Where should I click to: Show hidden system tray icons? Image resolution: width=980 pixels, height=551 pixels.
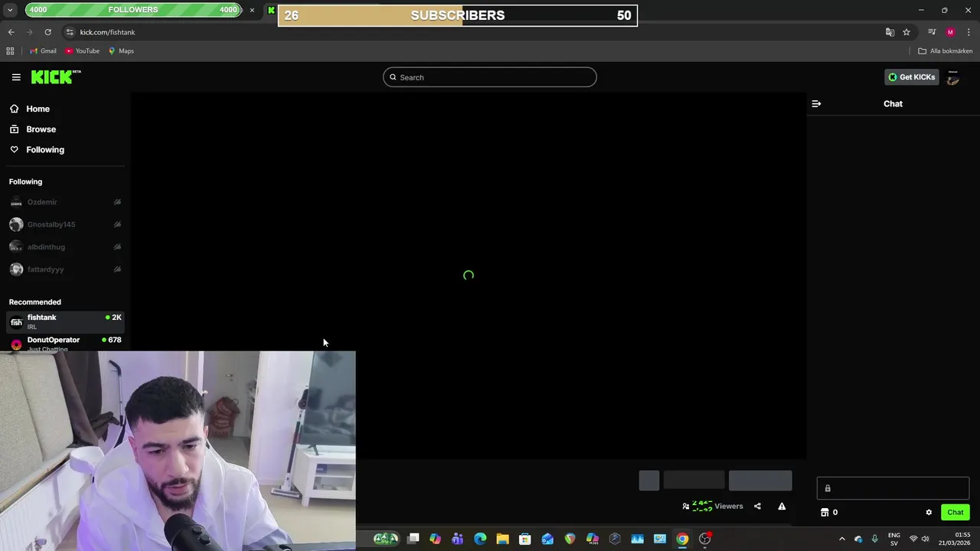tap(841, 539)
